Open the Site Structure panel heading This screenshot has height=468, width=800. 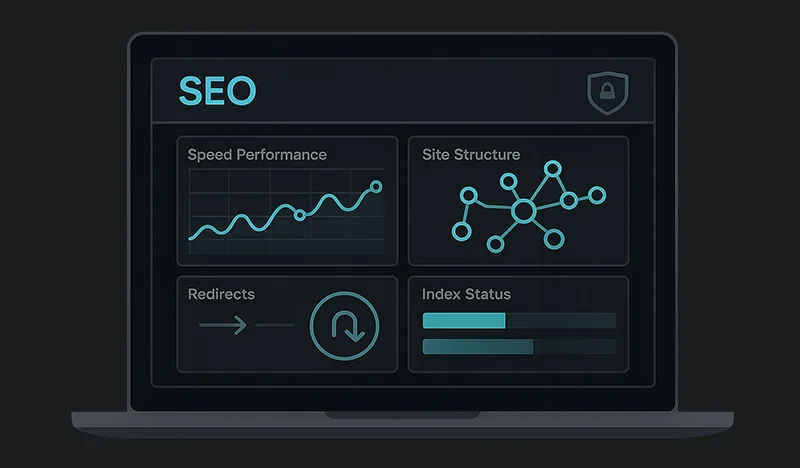coord(471,155)
